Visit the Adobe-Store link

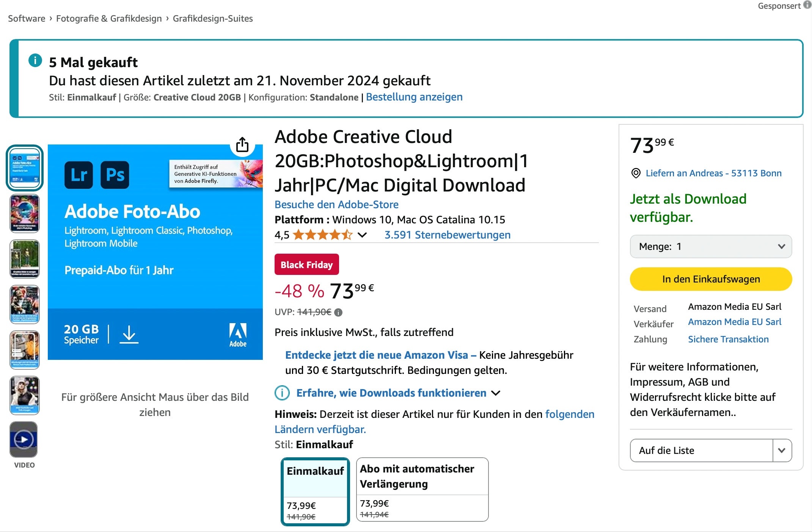pos(336,205)
